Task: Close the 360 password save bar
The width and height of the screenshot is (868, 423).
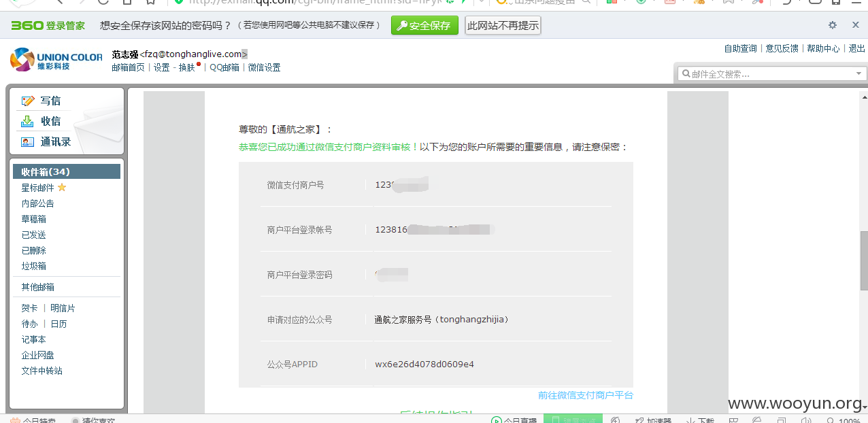Action: pos(856,25)
